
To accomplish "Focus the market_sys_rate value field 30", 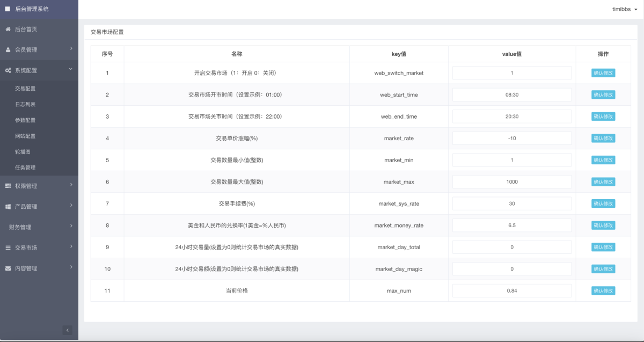I will pos(512,203).
